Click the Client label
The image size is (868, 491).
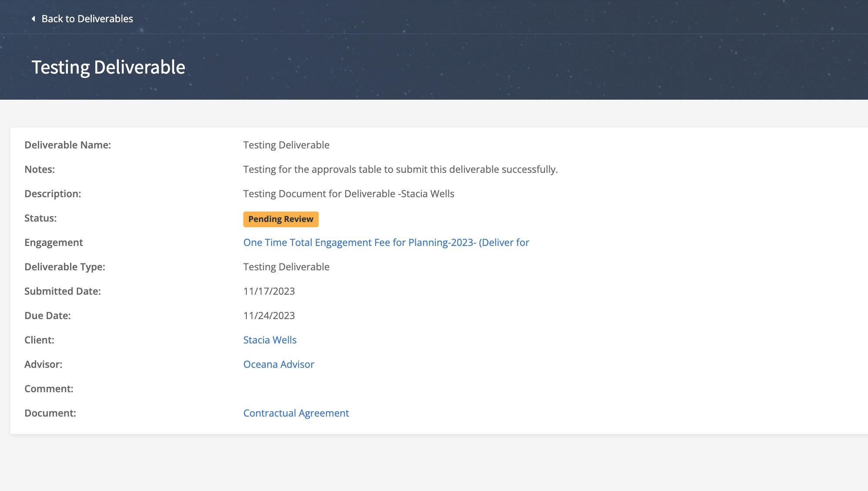click(39, 340)
